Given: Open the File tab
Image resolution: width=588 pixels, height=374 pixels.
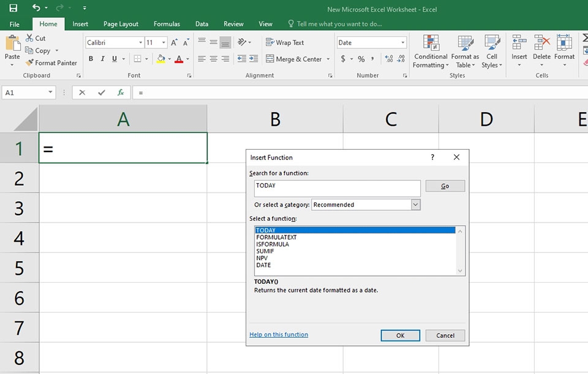Looking at the screenshot, I should [x=14, y=24].
